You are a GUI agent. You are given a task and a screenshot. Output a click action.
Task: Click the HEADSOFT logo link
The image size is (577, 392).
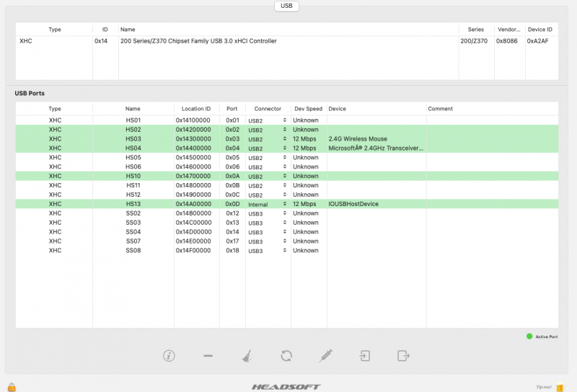point(286,387)
